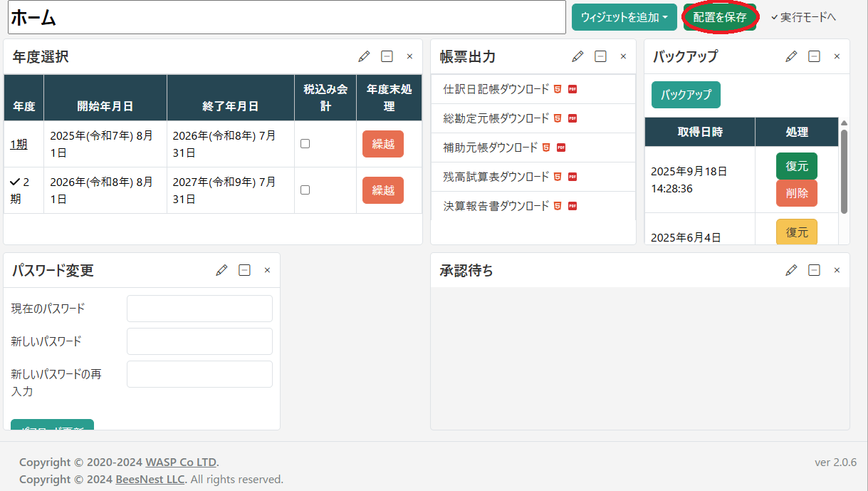The height and width of the screenshot is (491, 868).
Task: Switch to 実行モード
Action: (x=803, y=17)
